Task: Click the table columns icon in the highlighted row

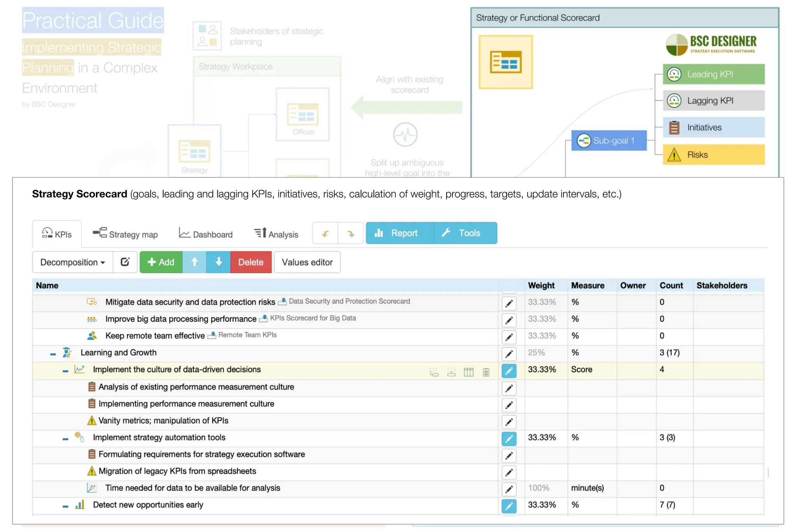Action: click(x=468, y=372)
